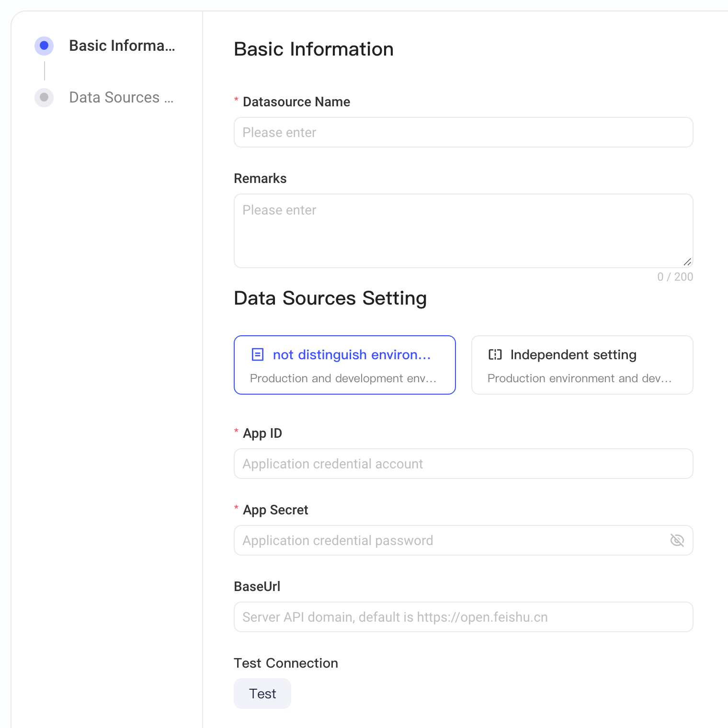The height and width of the screenshot is (728, 728).
Task: Click the document icon on not distinguish environment card
Action: pyautogui.click(x=258, y=354)
